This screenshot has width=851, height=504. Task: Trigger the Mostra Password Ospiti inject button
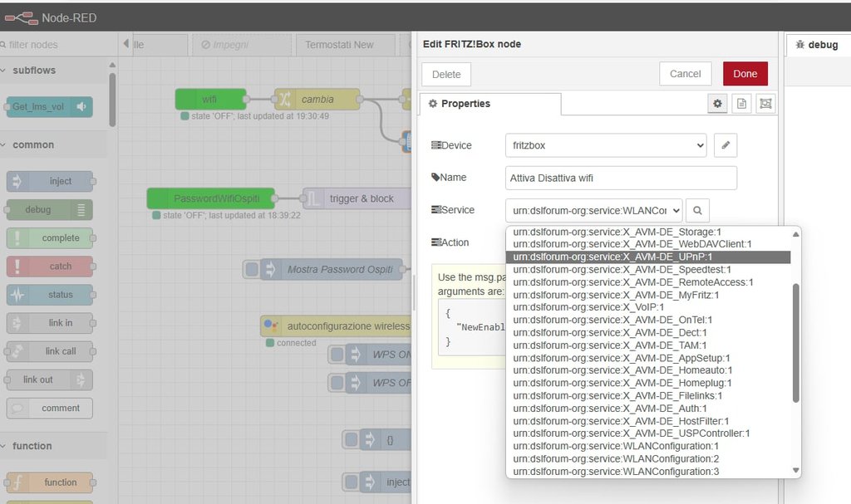tap(252, 269)
